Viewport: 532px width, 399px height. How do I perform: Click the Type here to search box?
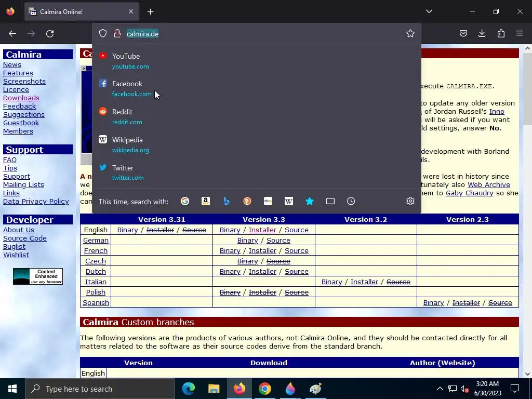[x=100, y=389]
